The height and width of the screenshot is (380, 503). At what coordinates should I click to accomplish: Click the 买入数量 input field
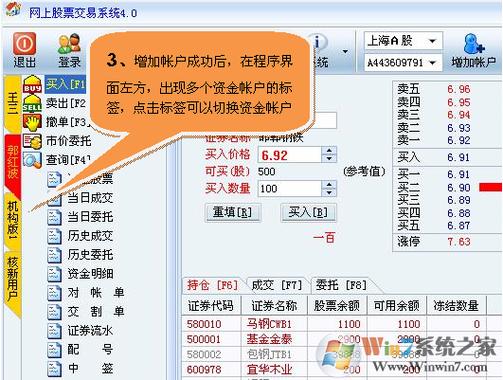coord(290,189)
